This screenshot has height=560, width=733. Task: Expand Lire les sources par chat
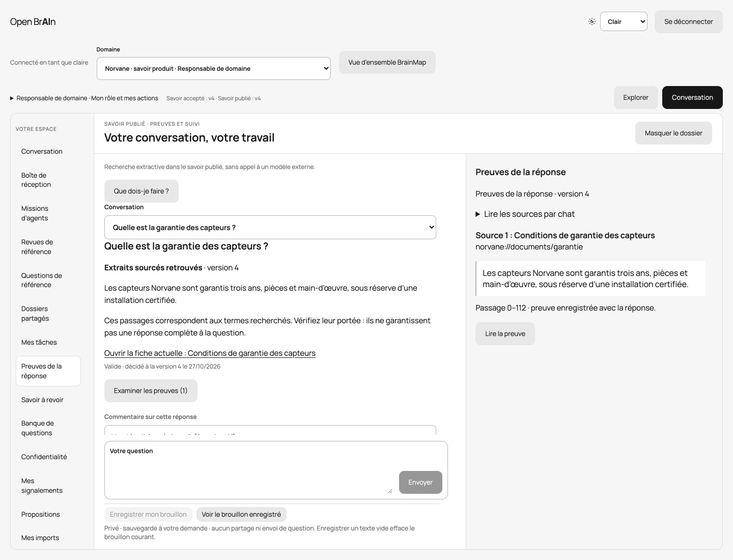click(x=525, y=214)
